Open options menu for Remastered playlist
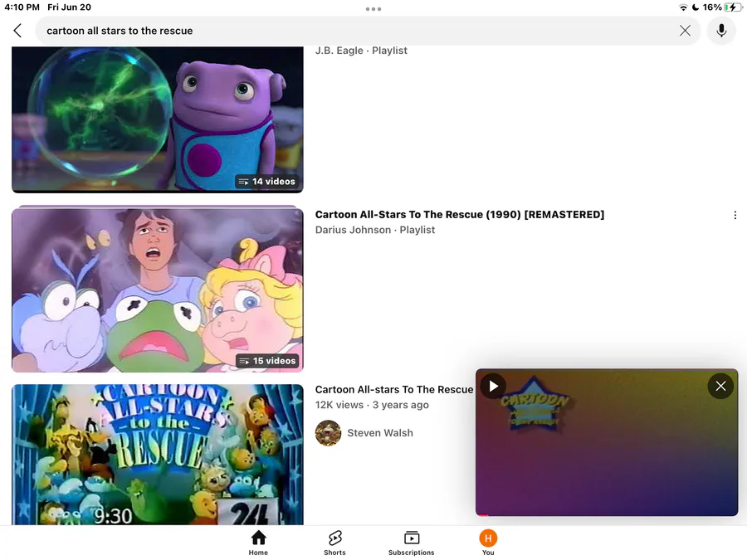The height and width of the screenshot is (560, 747). (x=735, y=215)
